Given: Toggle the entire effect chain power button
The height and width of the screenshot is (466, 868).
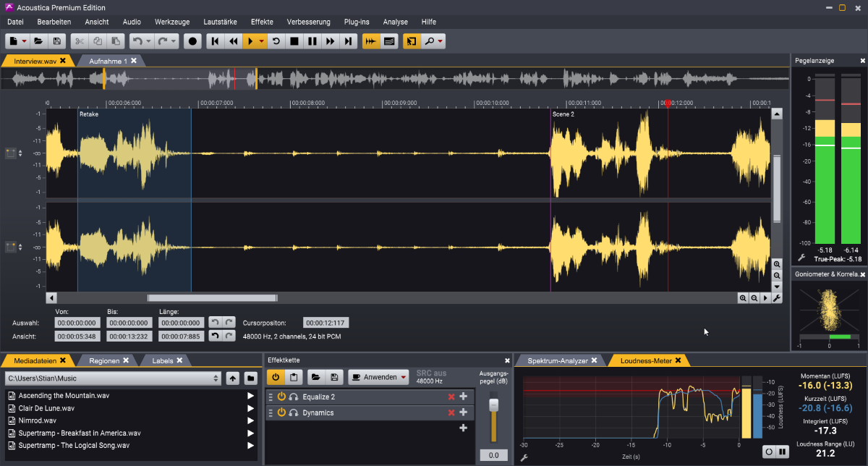Looking at the screenshot, I should pyautogui.click(x=276, y=377).
